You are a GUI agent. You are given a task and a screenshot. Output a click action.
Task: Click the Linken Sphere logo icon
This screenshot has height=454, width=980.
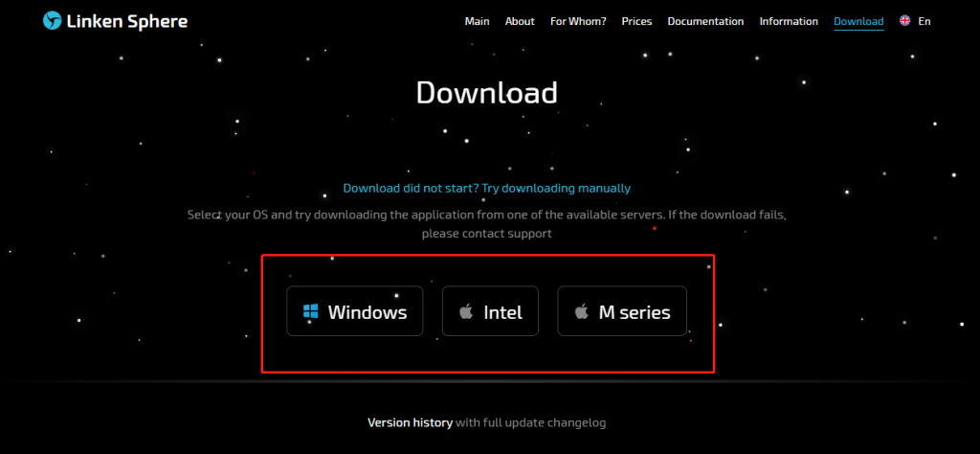[52, 21]
